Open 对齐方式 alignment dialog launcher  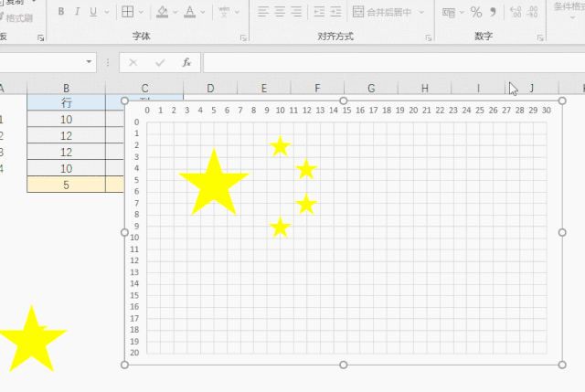click(x=429, y=38)
